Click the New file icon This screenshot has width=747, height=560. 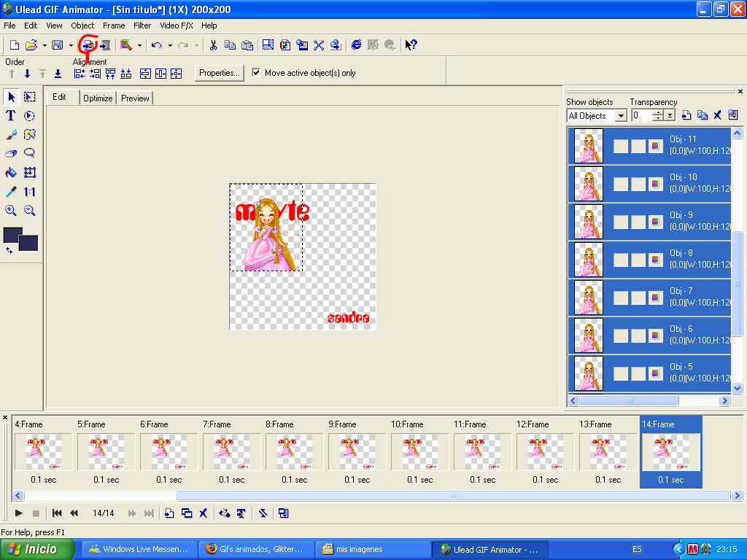15,45
